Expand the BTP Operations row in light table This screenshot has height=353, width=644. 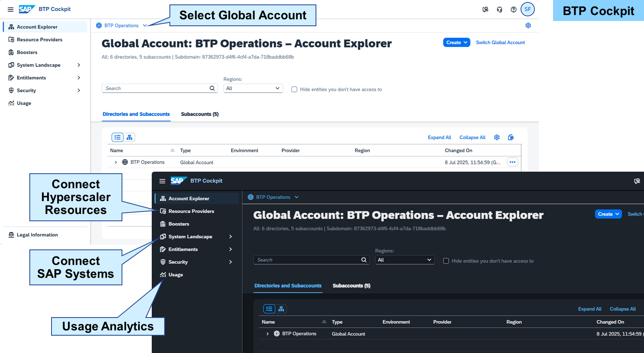click(116, 162)
